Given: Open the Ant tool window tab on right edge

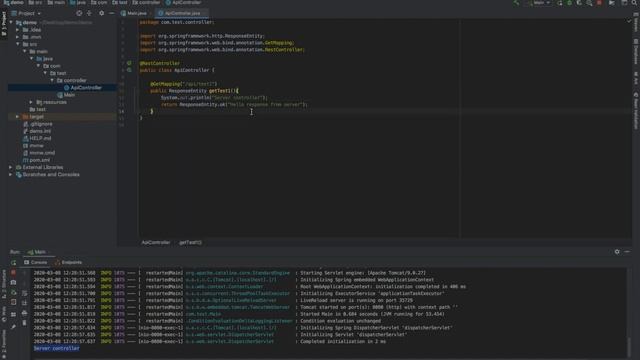Looking at the screenshot, I should 636,78.
